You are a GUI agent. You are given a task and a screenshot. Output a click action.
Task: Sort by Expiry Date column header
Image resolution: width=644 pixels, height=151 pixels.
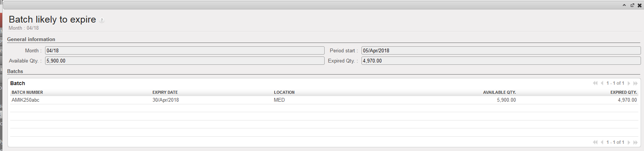(x=165, y=92)
